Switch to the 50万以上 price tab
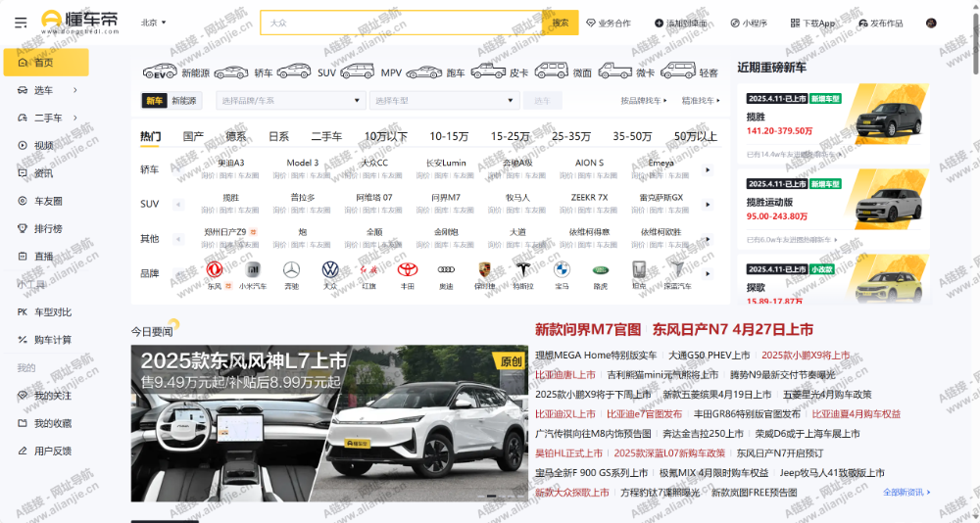This screenshot has height=523, width=980. click(696, 136)
